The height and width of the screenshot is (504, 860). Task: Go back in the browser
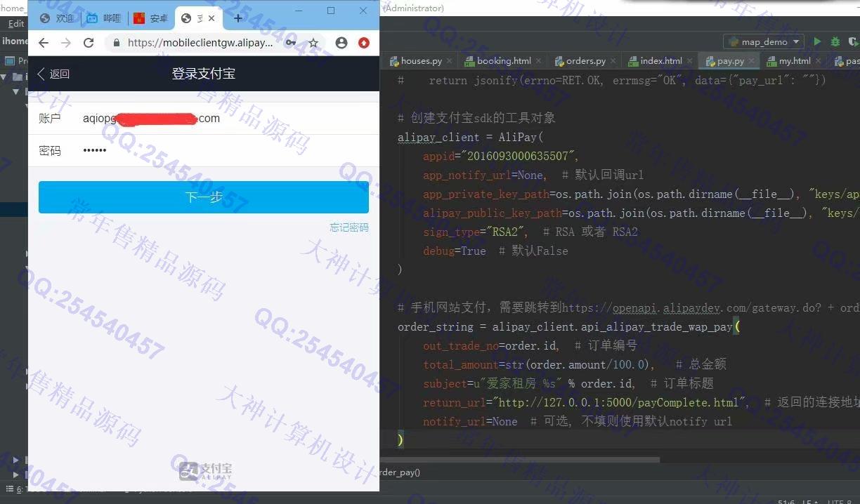coord(44,43)
